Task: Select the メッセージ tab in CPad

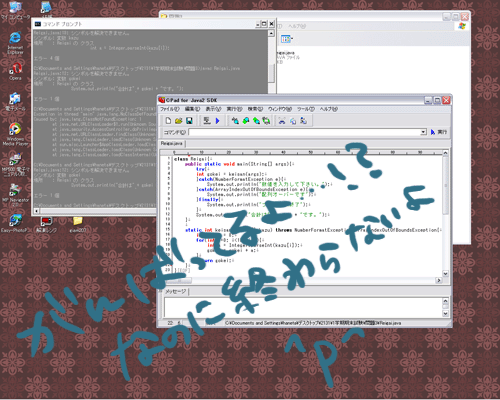Action: [x=176, y=291]
